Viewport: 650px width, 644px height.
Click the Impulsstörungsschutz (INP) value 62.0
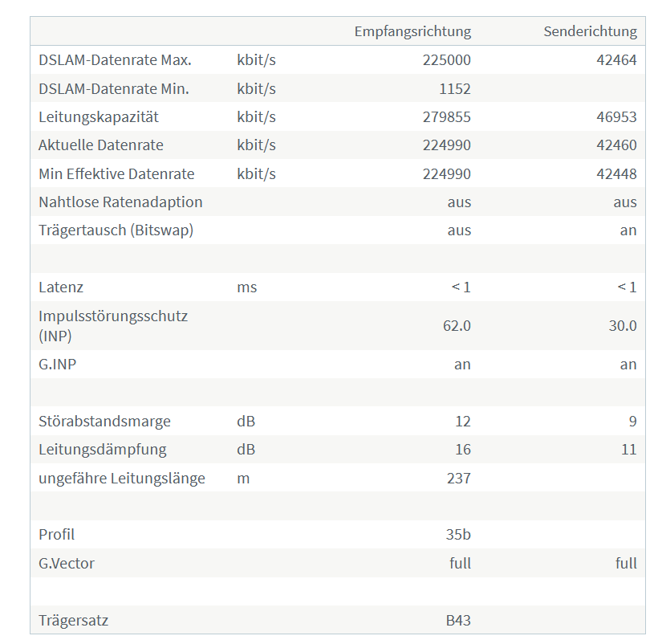(x=457, y=325)
